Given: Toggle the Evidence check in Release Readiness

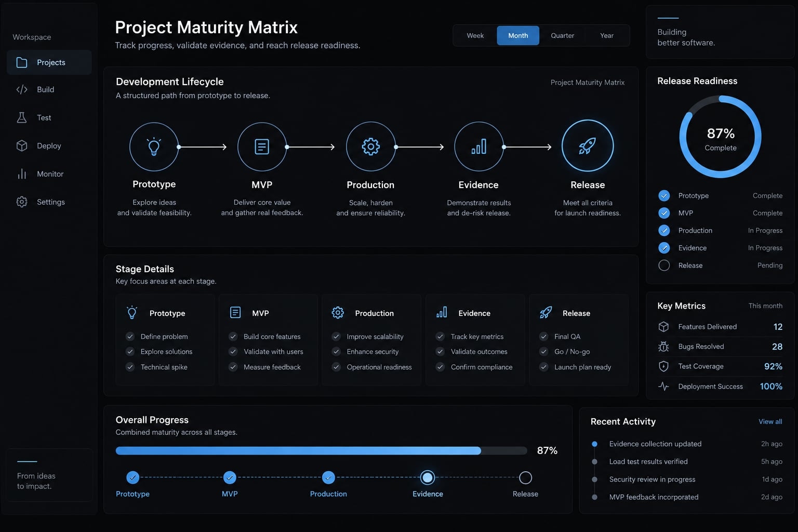Looking at the screenshot, I should click(x=664, y=248).
